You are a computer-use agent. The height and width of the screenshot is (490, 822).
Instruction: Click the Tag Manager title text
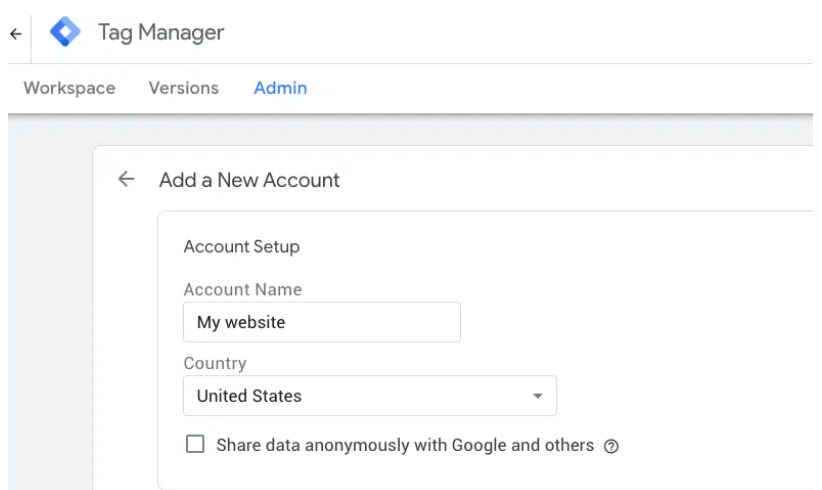pyautogui.click(x=161, y=33)
